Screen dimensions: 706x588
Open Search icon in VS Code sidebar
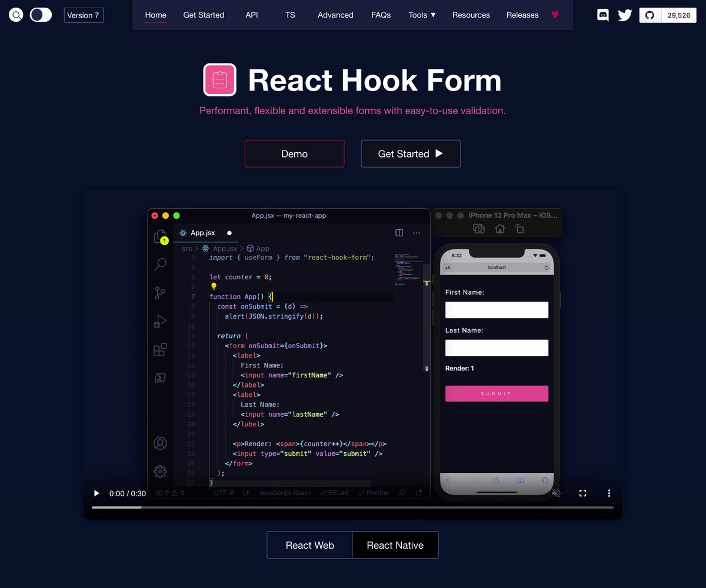(160, 265)
